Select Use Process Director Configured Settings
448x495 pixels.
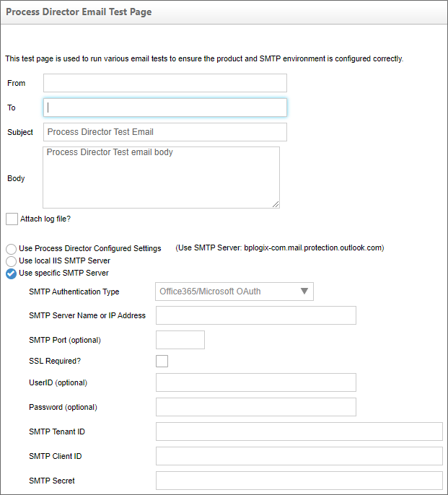click(12, 249)
